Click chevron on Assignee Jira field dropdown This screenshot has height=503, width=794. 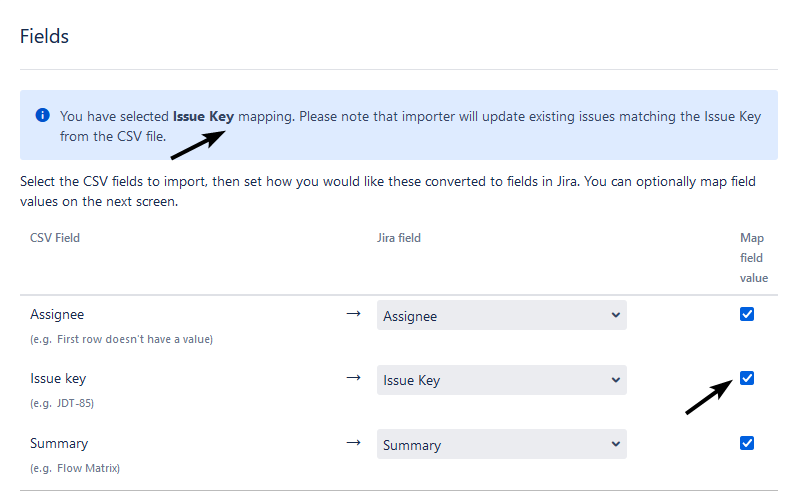(x=615, y=315)
